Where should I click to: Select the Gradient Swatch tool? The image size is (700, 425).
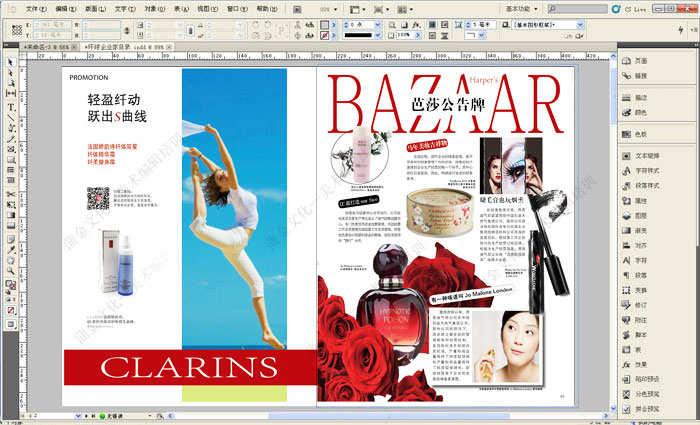click(11, 215)
